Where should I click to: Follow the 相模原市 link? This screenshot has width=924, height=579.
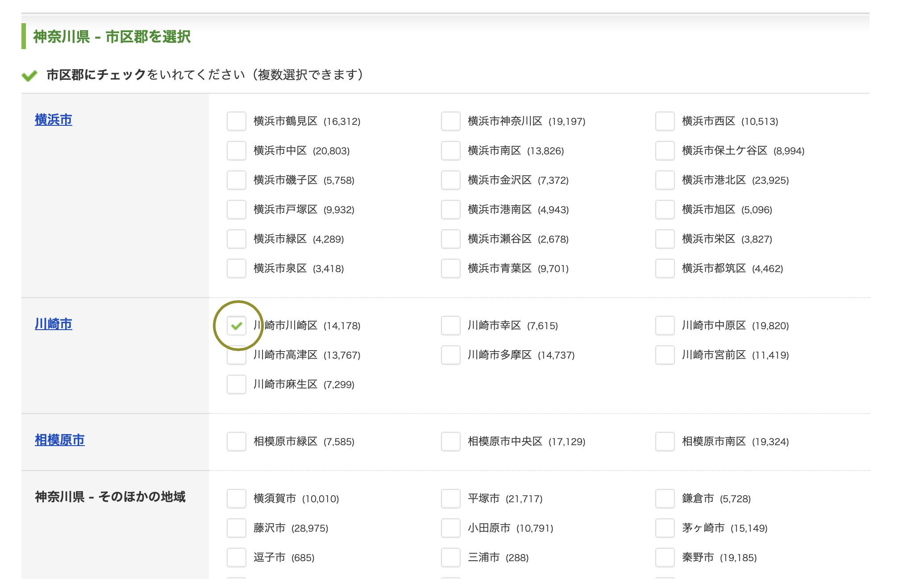[x=60, y=440]
